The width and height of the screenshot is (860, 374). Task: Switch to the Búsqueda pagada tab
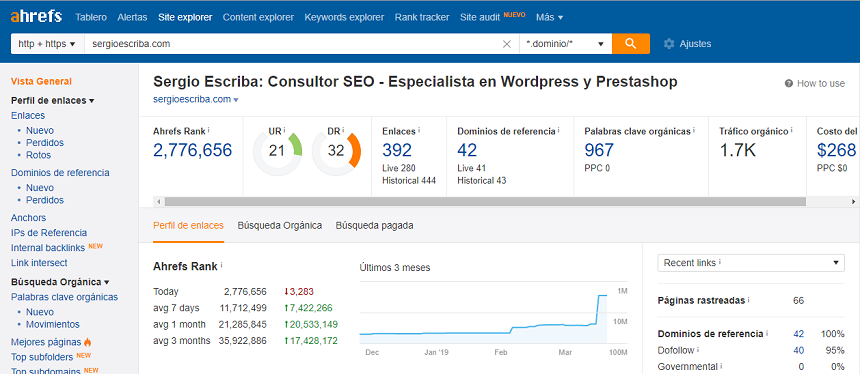tap(375, 225)
